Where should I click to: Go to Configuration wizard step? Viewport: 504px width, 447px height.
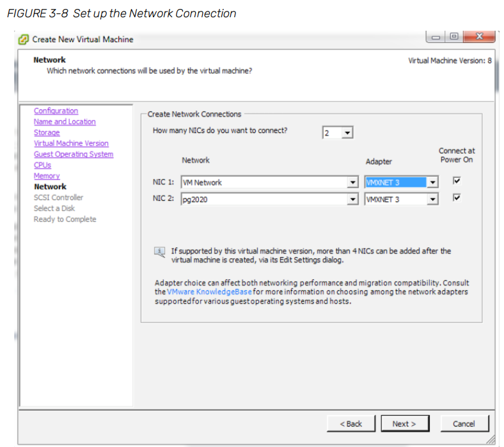(x=56, y=111)
